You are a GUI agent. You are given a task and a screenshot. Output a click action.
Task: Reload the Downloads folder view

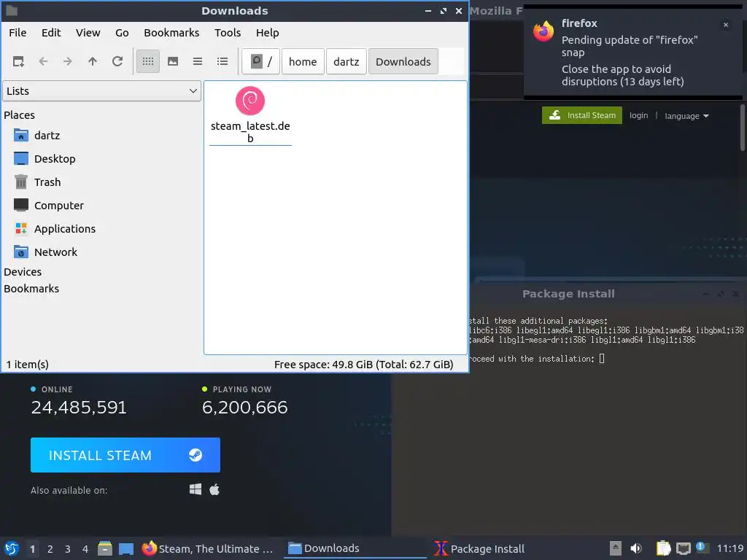(x=117, y=61)
